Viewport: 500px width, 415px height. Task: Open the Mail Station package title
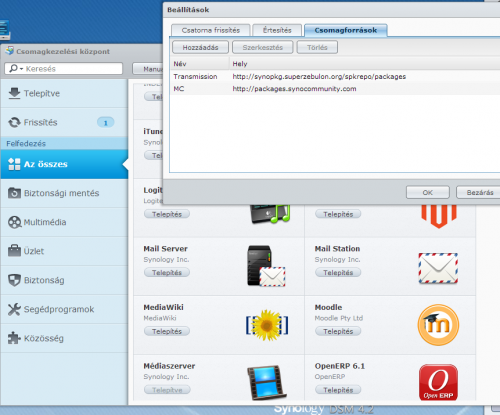coord(337,249)
